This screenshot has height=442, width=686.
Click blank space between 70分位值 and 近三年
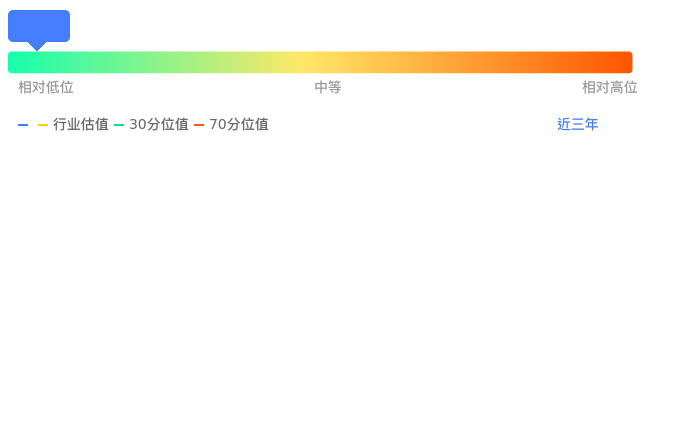[410, 125]
